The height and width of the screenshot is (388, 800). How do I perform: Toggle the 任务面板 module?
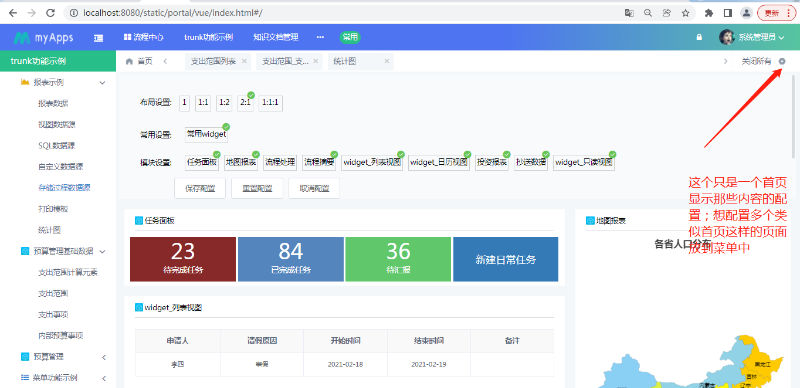click(x=202, y=163)
